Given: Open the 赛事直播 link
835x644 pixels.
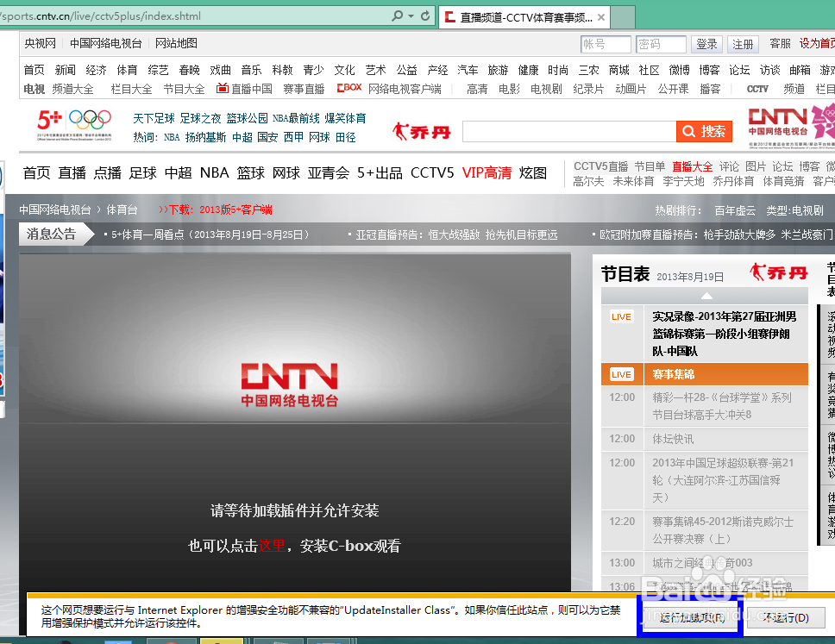Looking at the screenshot, I should 304,89.
